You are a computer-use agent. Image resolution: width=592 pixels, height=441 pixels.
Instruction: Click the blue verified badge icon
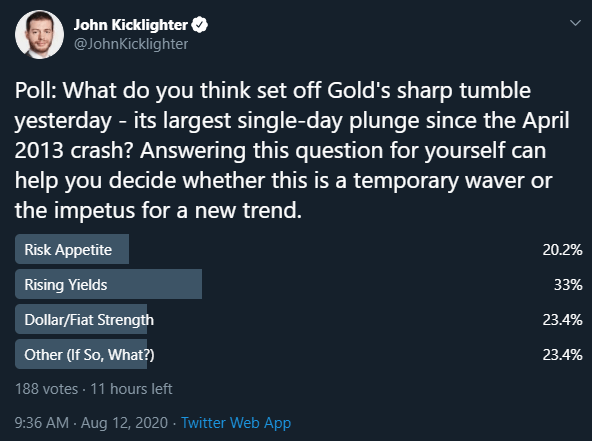[x=199, y=25]
